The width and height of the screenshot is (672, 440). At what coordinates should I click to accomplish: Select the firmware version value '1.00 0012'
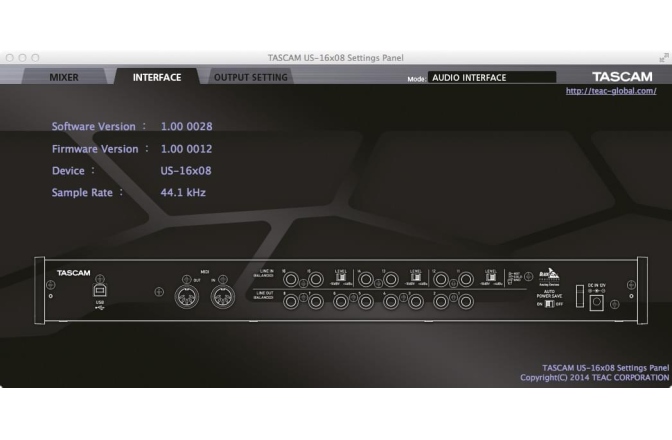pyautogui.click(x=186, y=149)
